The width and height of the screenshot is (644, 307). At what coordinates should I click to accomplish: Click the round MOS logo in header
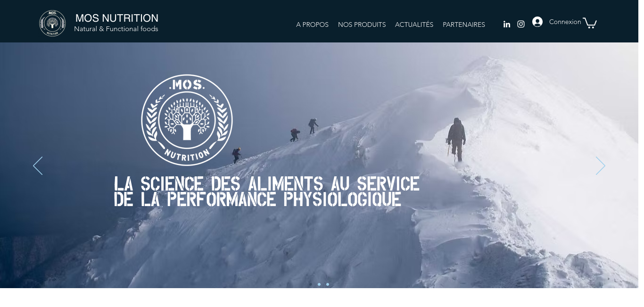[52, 23]
